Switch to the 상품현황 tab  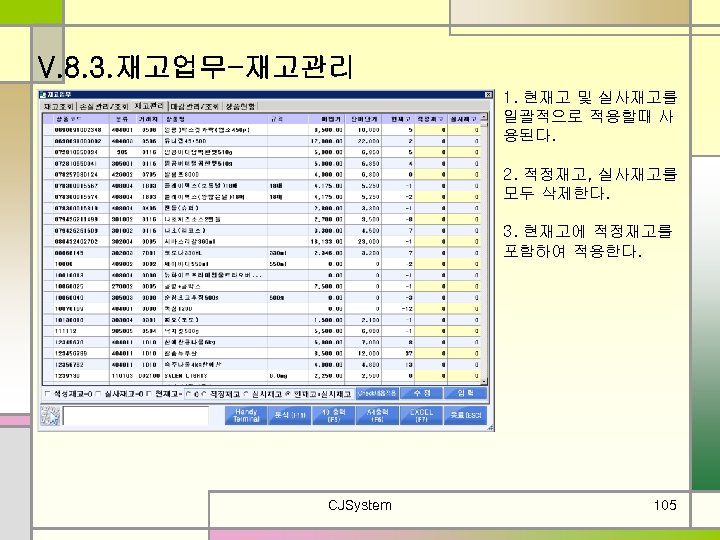[x=240, y=107]
